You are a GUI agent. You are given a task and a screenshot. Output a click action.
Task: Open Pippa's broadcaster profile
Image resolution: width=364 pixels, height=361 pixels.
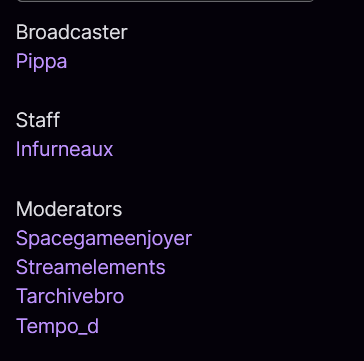(x=41, y=62)
